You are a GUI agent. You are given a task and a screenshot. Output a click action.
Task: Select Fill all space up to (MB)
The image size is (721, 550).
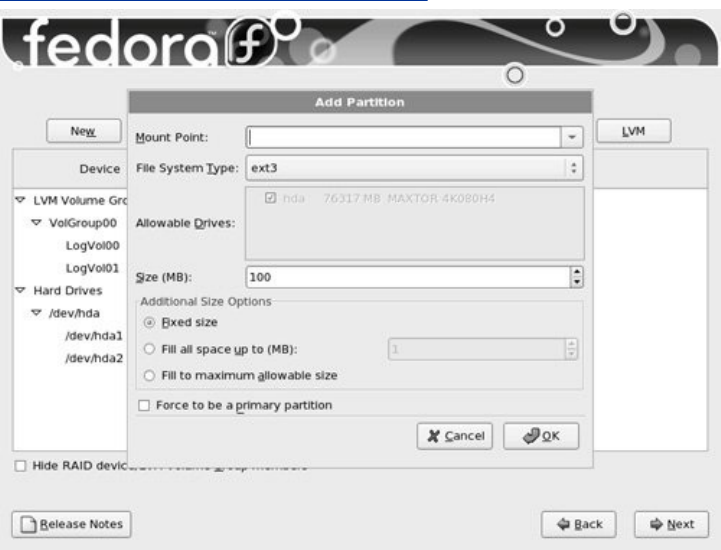[x=149, y=349]
